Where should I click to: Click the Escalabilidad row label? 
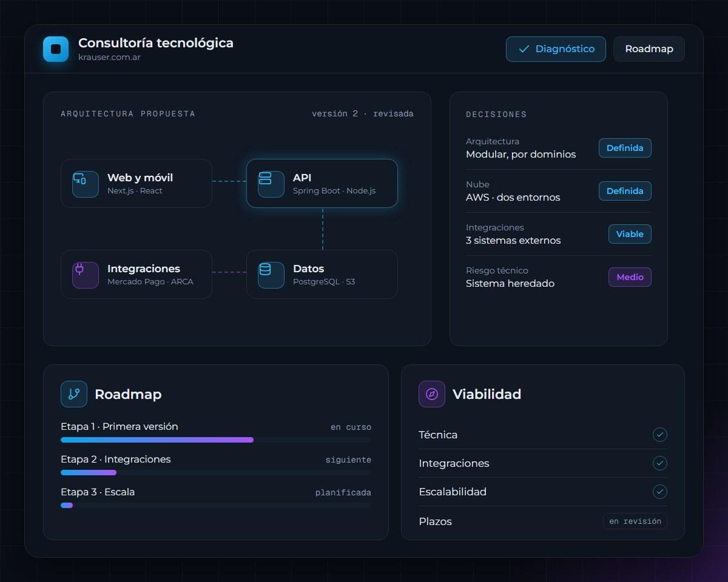pyautogui.click(x=453, y=492)
